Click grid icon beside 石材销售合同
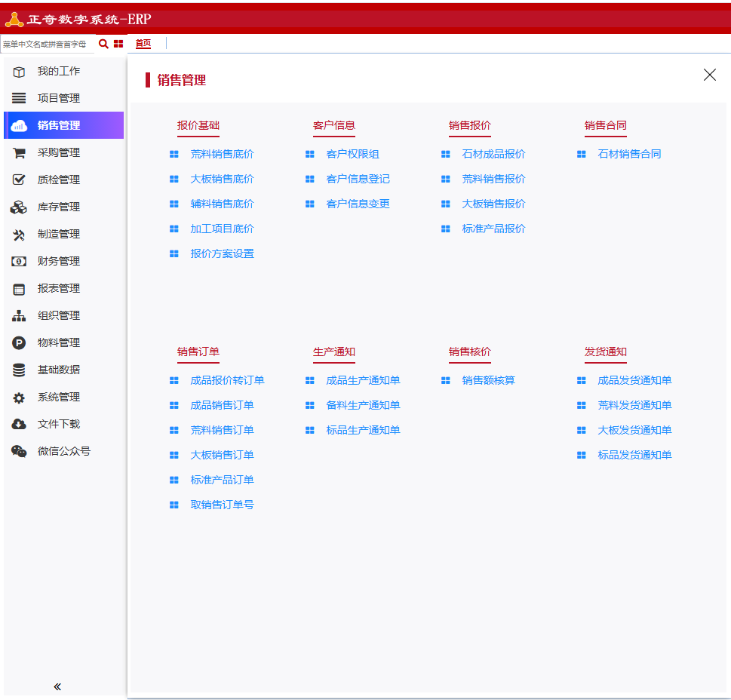 [582, 155]
